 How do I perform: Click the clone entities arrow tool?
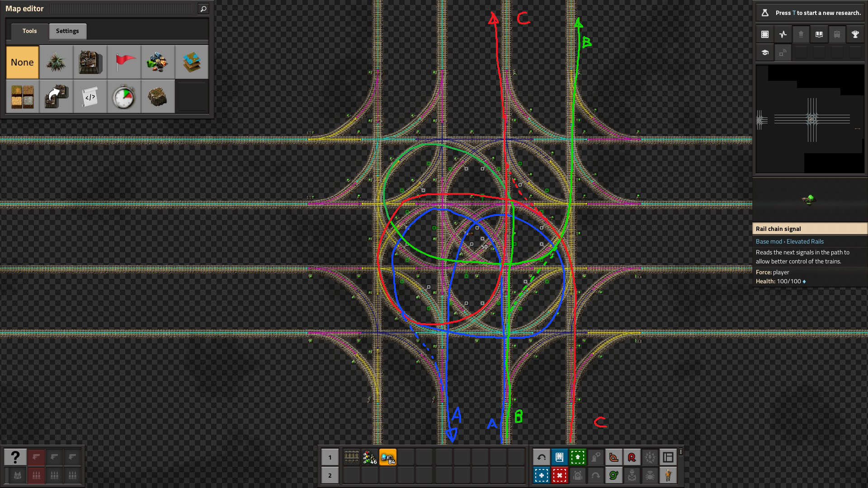click(x=56, y=97)
